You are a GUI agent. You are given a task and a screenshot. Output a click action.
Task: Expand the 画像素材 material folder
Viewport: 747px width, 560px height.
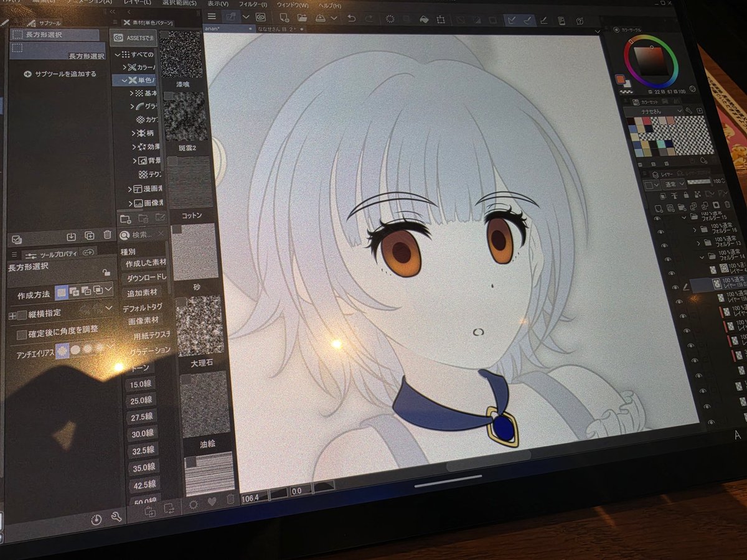[x=131, y=203]
